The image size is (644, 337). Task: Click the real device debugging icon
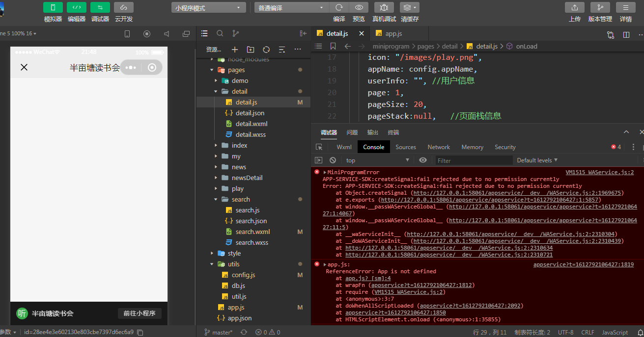384,7
